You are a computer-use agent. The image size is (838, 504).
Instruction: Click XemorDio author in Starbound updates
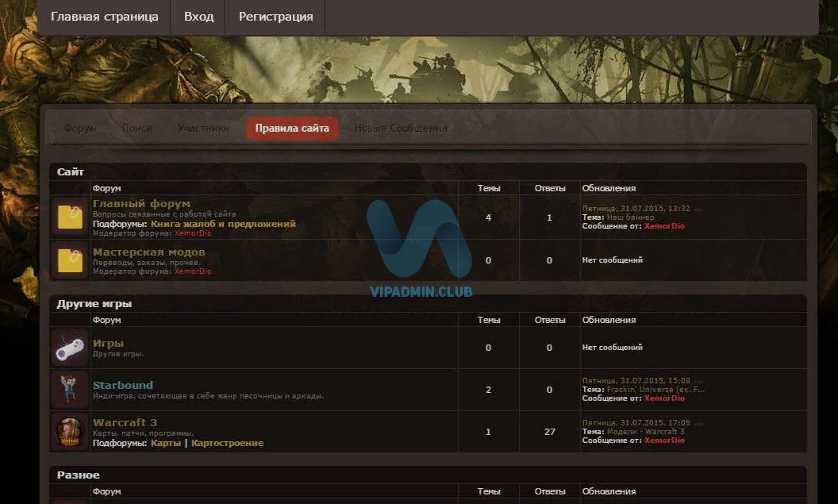664,398
